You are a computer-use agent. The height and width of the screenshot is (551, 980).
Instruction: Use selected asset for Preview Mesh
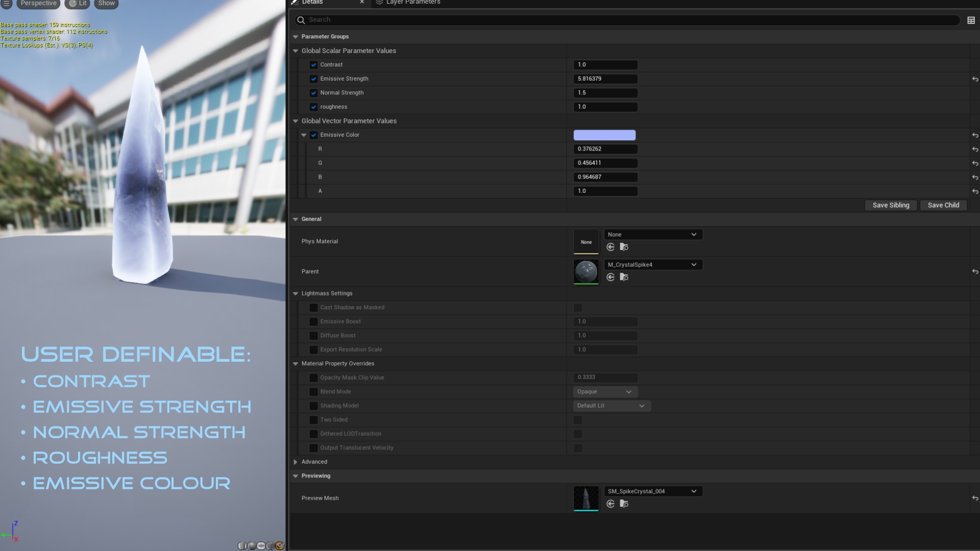610,504
